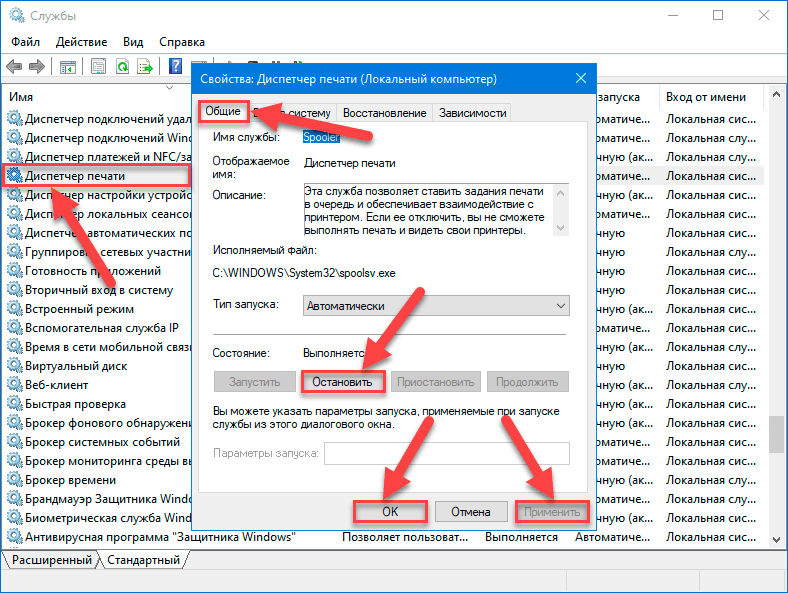Export the list using toolbar icon
Image resolution: width=788 pixels, height=593 pixels.
145,66
